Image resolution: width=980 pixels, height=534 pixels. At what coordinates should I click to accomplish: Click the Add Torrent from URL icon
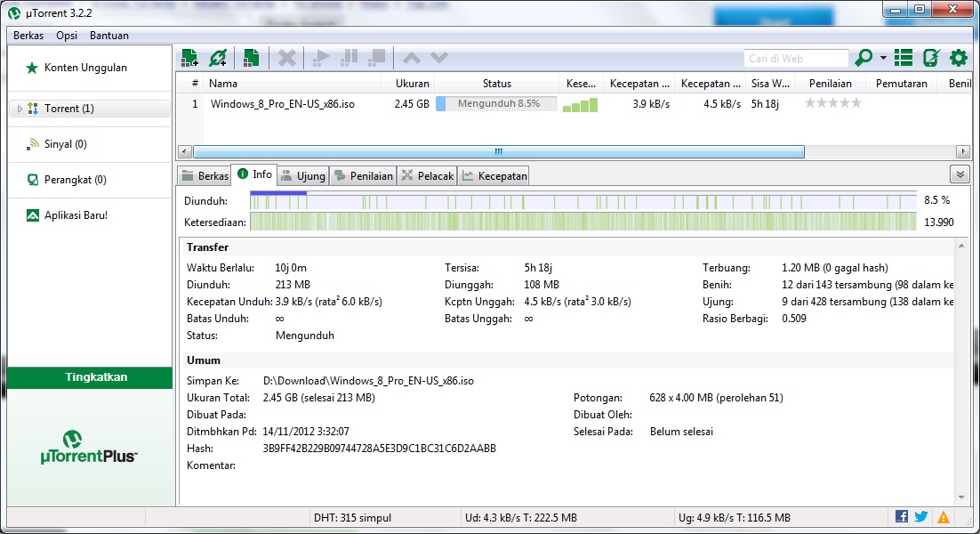(218, 58)
